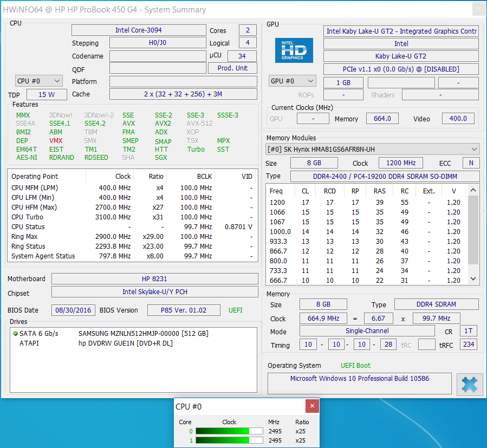Click the AVX2 feature flag
This screenshot has width=487, height=448.
[163, 124]
